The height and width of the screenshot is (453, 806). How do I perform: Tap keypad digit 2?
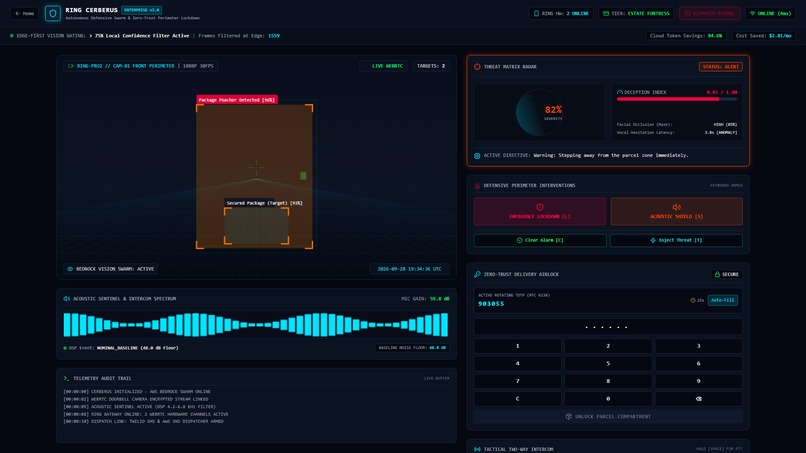click(608, 346)
